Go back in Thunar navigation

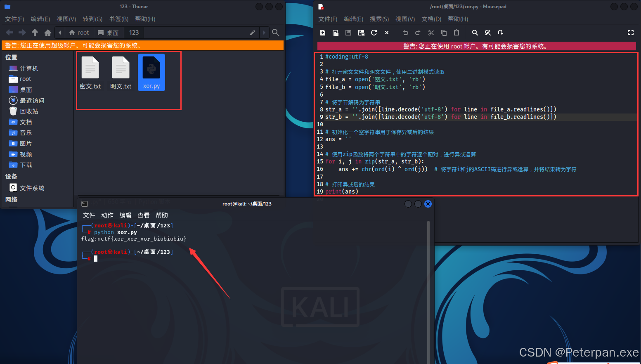(9, 33)
